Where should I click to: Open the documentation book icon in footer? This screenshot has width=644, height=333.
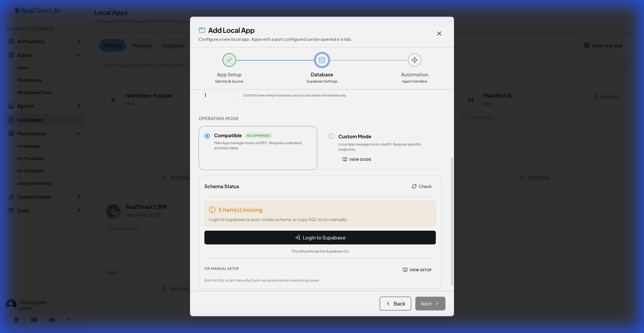pos(34,320)
